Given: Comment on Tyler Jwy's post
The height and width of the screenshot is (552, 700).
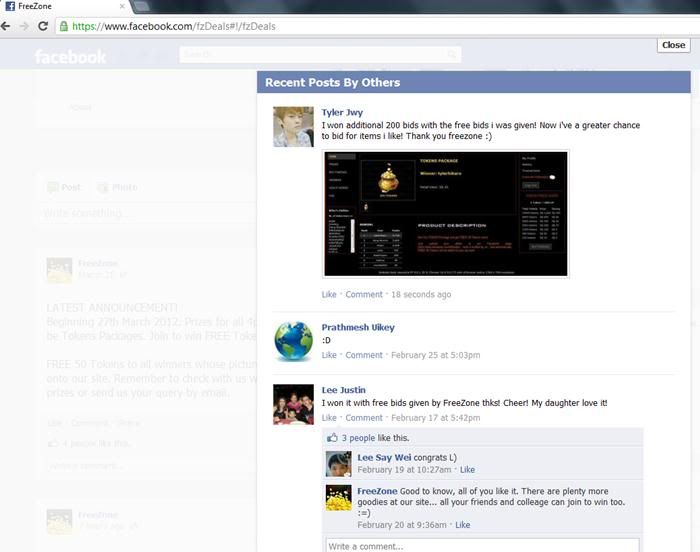Looking at the screenshot, I should (364, 294).
